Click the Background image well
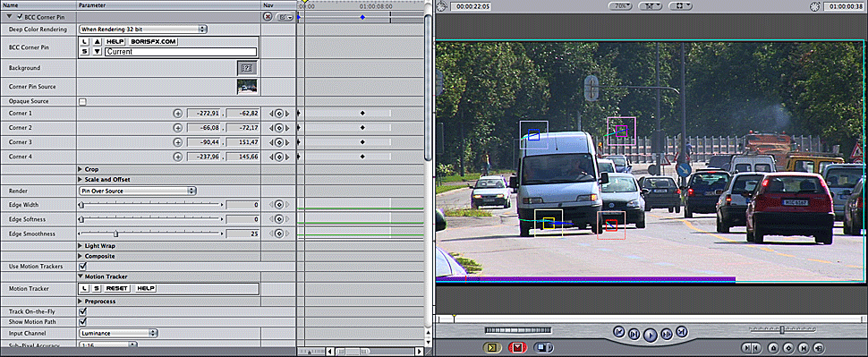The image size is (868, 357). 247,67
